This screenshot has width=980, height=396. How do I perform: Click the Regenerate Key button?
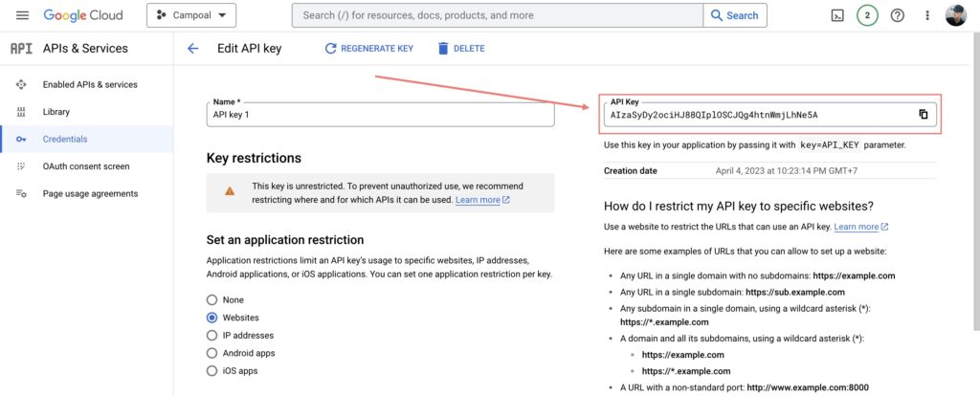(368, 49)
